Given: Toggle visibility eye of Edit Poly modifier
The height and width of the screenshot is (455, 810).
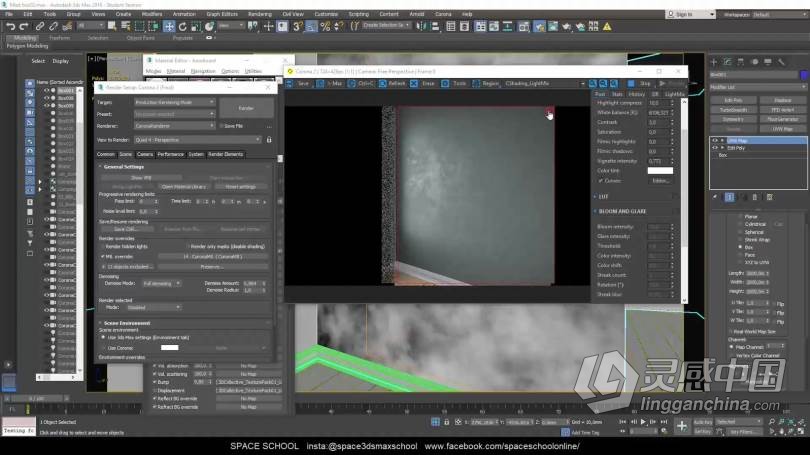Looking at the screenshot, I should [715, 148].
